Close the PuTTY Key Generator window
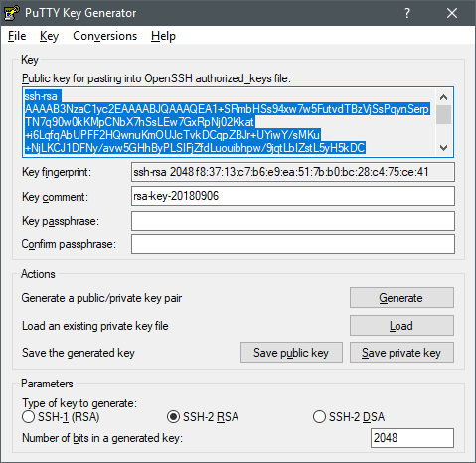The height and width of the screenshot is (463, 476). pos(452,13)
